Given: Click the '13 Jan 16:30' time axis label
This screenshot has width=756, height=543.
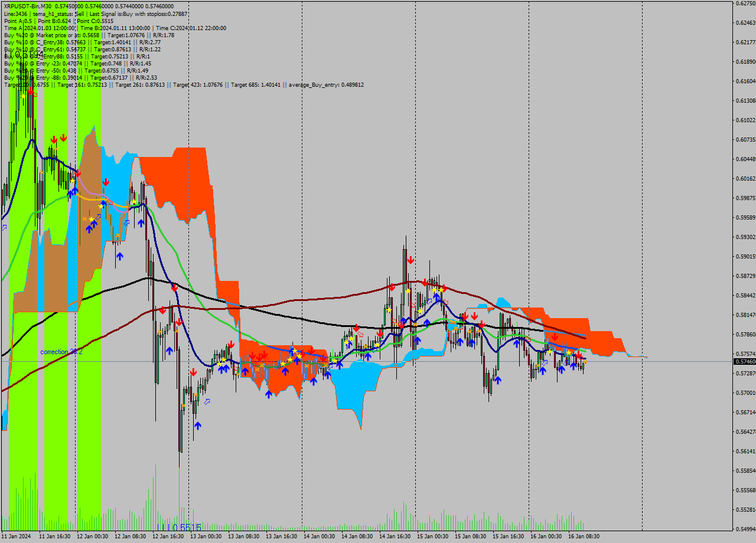Looking at the screenshot, I should click(x=282, y=537).
